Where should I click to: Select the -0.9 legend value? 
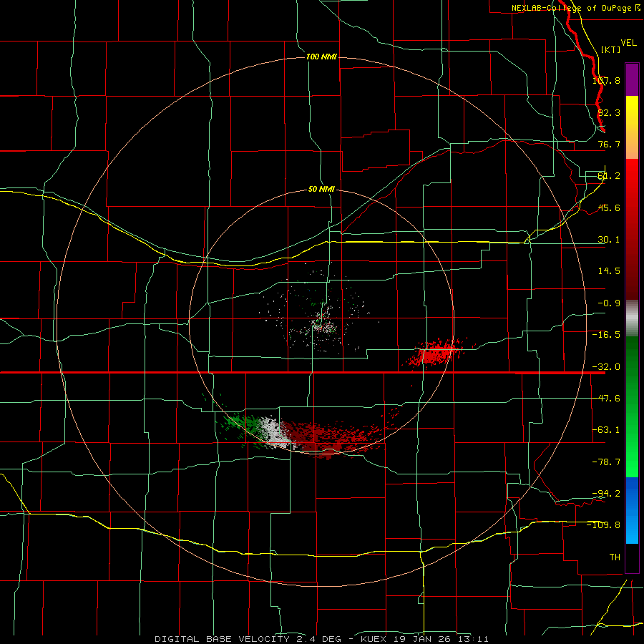coord(609,303)
